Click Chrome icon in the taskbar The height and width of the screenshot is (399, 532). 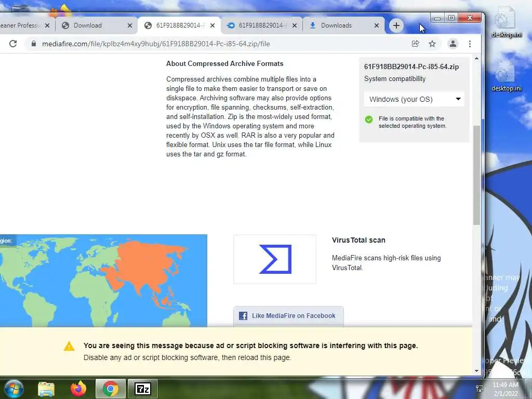click(110, 389)
